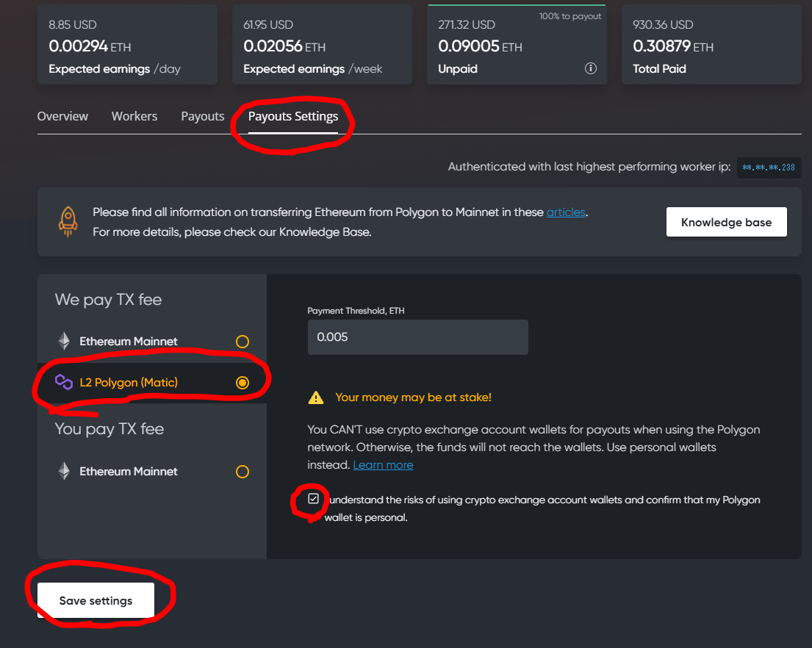Select the Payouts Settings tab
The image size is (812, 648).
click(293, 116)
